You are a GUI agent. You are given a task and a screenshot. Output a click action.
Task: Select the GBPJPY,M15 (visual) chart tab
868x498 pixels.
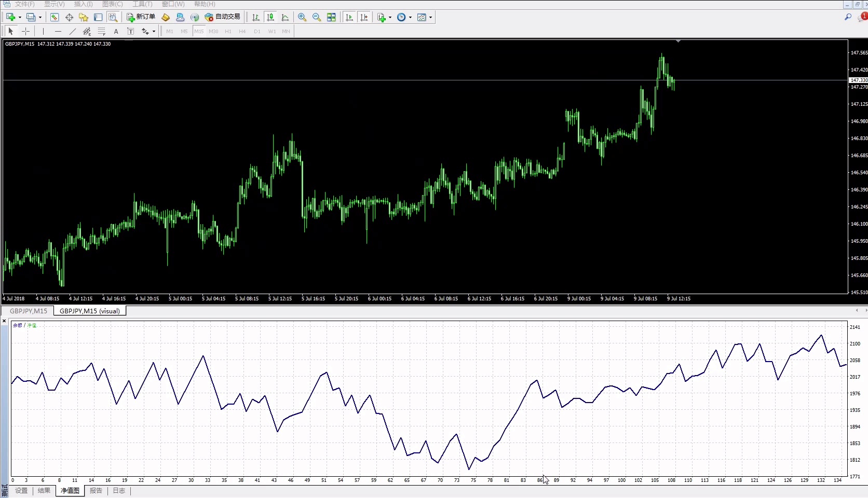tap(90, 311)
